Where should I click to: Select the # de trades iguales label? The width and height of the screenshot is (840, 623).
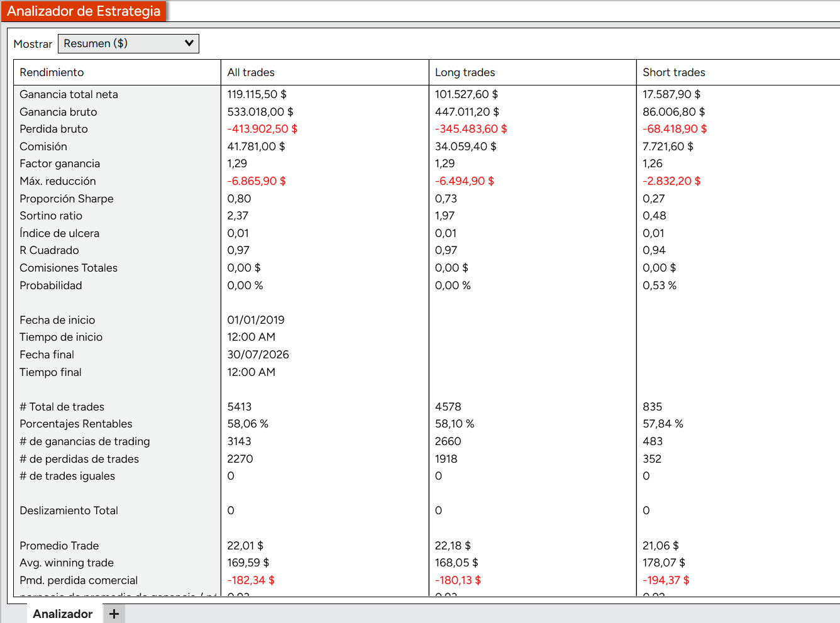[67, 476]
